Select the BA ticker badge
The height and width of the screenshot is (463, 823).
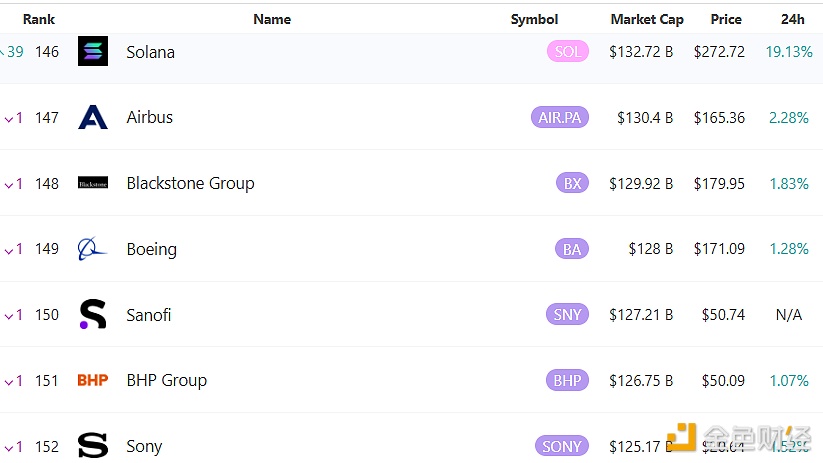572,249
